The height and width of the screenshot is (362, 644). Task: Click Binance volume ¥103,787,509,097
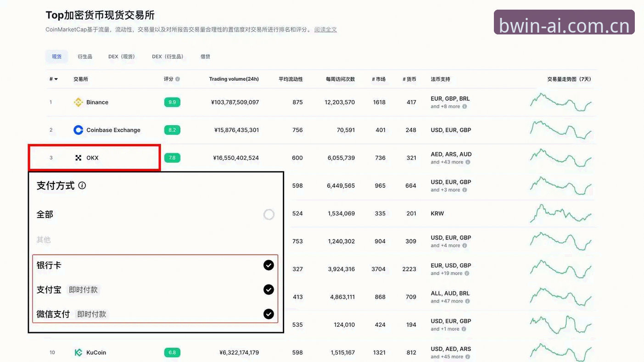[235, 102]
